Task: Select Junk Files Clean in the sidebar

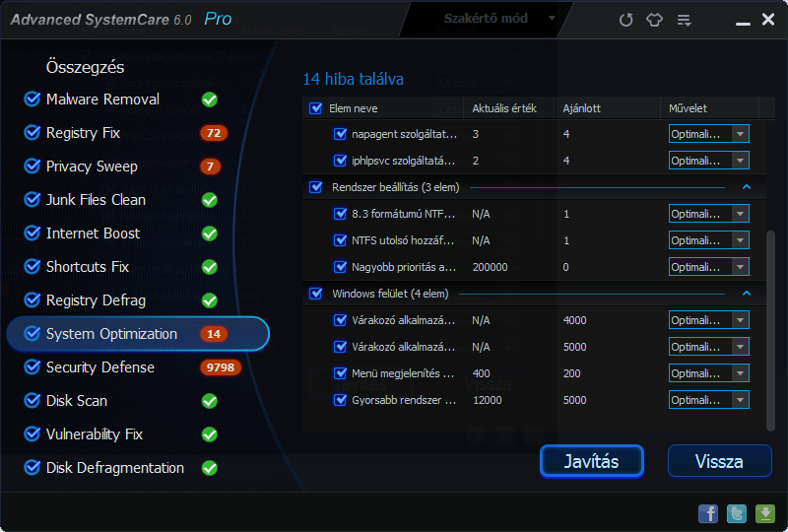Action: (x=96, y=200)
